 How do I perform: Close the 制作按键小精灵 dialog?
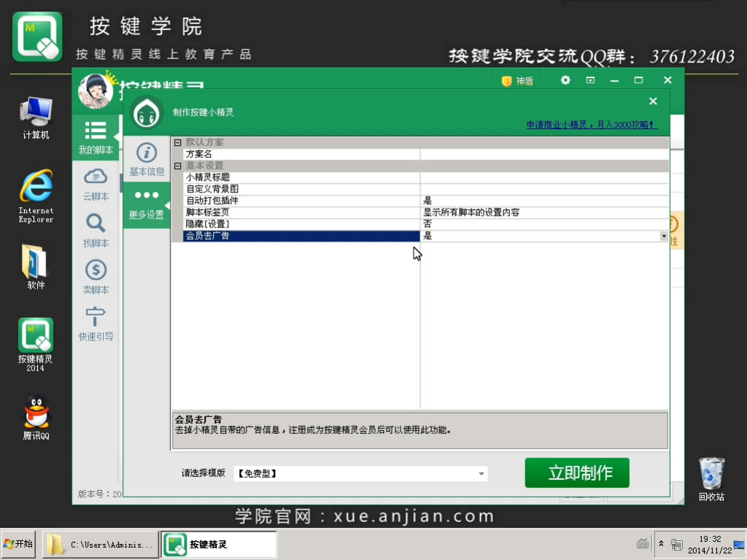pyautogui.click(x=653, y=101)
